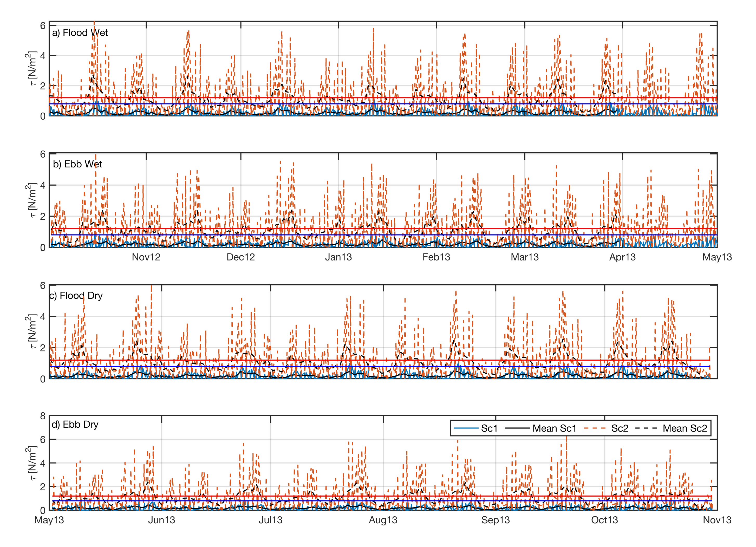The height and width of the screenshot is (547, 756).
Task: Click the Apr13 x-axis tick label
Action: pyautogui.click(x=622, y=257)
